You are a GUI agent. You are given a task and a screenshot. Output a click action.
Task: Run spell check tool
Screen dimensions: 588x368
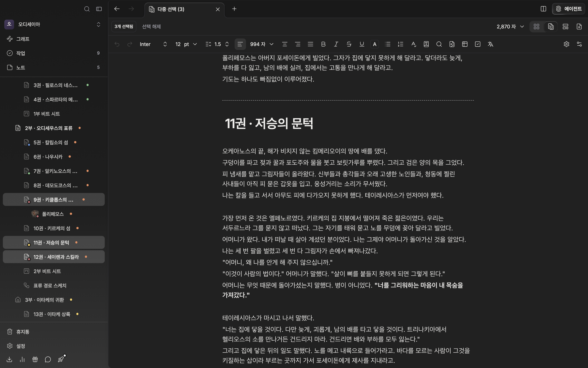(414, 44)
